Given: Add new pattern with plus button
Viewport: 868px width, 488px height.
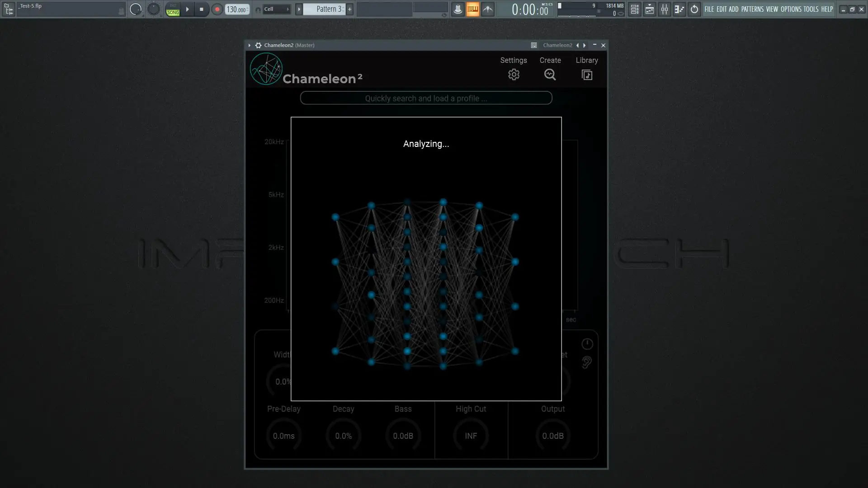Looking at the screenshot, I should pyautogui.click(x=349, y=9).
